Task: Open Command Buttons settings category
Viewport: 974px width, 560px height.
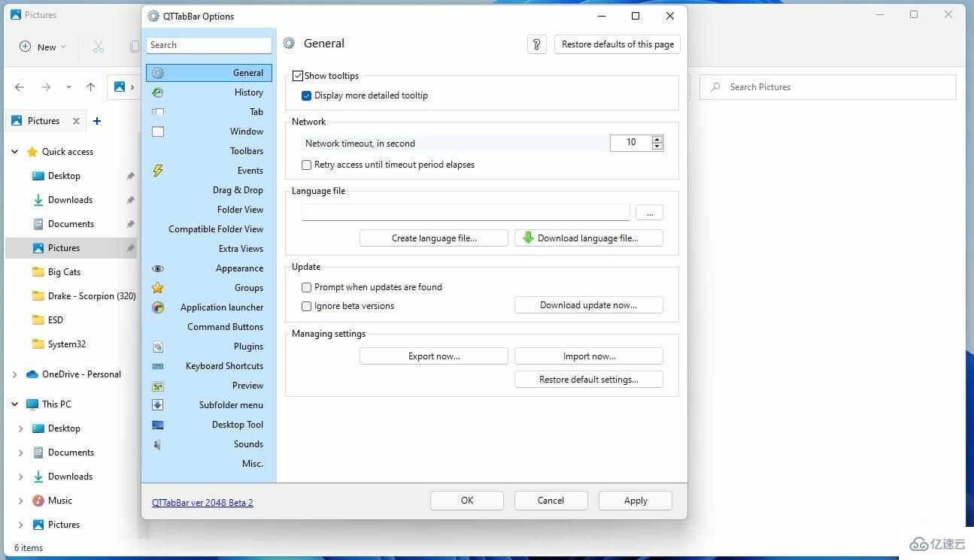Action: pos(209,327)
